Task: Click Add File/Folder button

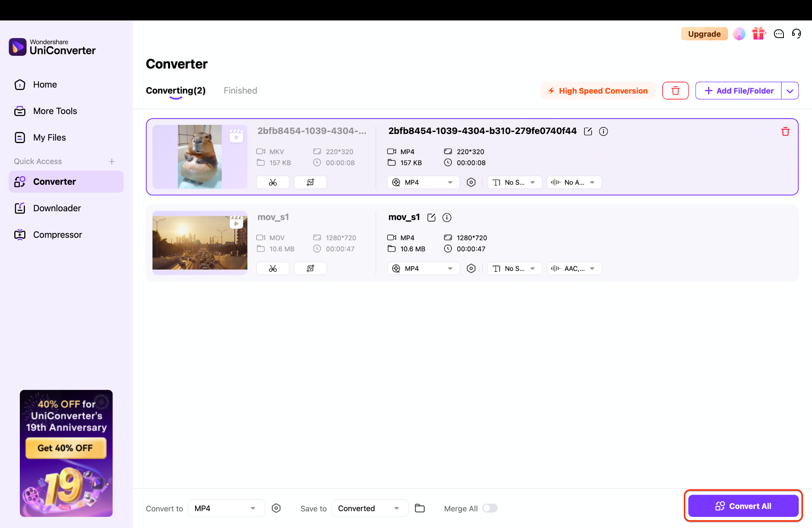Action: [x=739, y=91]
